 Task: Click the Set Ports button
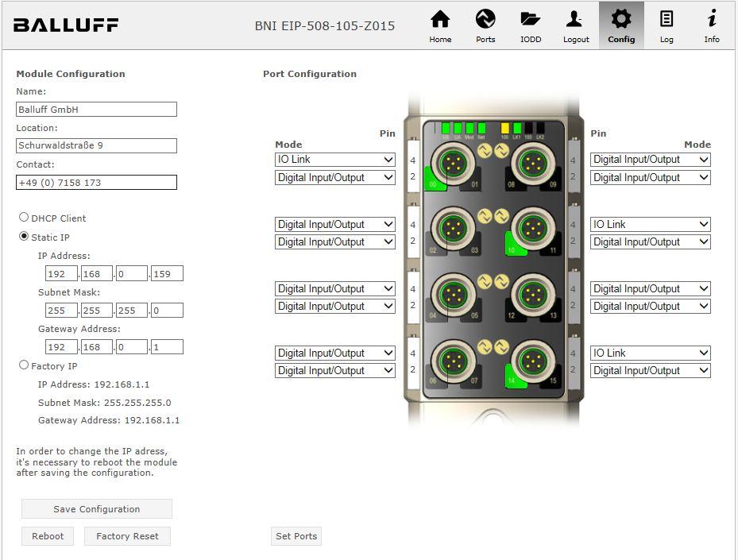[296, 536]
